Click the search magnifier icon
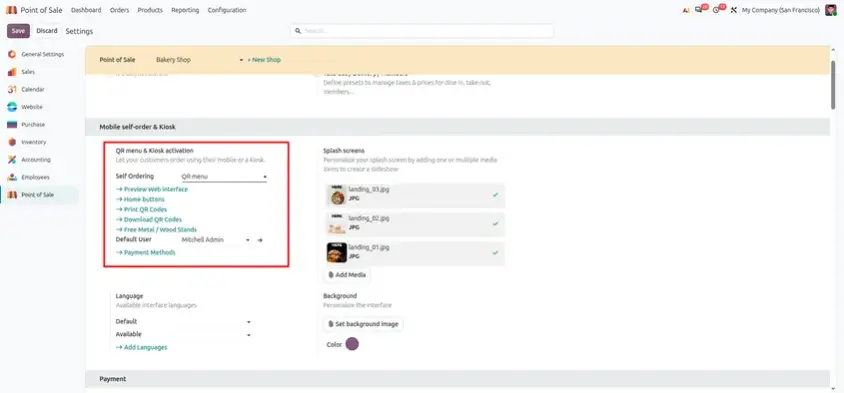Screen dimensions: 844x393 coord(297,31)
